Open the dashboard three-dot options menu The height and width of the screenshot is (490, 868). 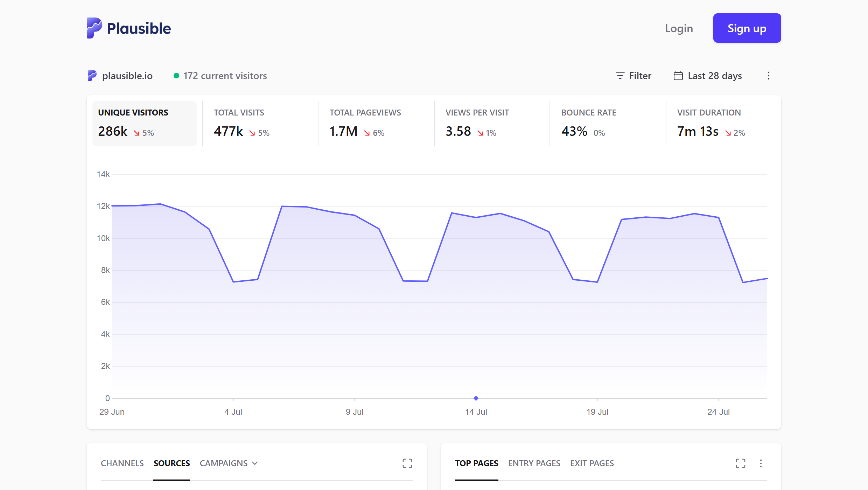[x=769, y=76]
